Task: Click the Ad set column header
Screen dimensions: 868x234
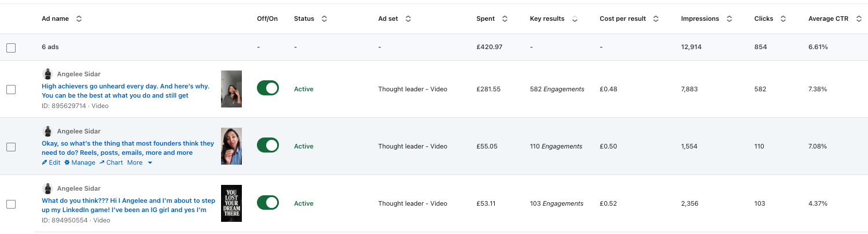Action: (388, 18)
